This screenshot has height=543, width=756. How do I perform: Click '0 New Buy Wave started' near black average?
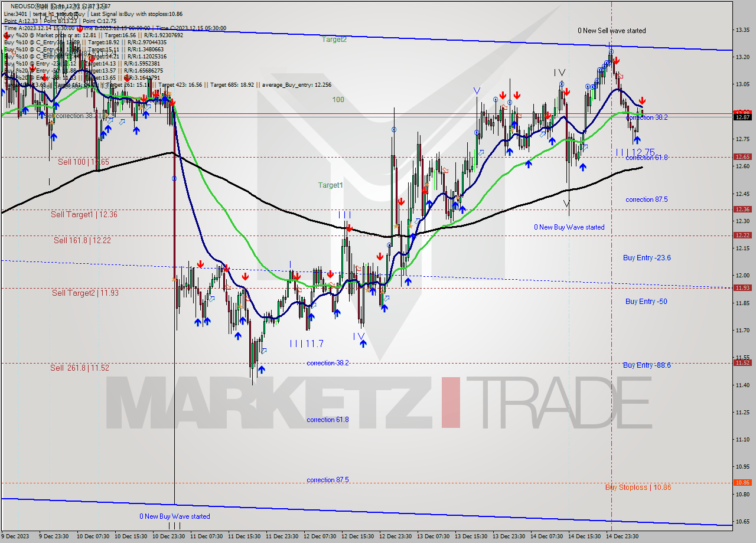pyautogui.click(x=569, y=227)
